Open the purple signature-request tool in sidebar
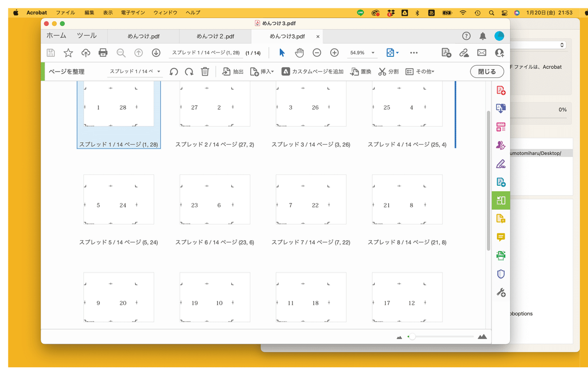The height and width of the screenshot is (373, 588). click(501, 145)
